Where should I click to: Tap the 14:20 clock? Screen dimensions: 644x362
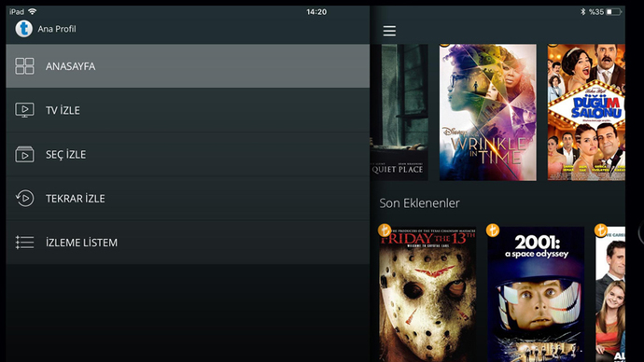tap(316, 12)
